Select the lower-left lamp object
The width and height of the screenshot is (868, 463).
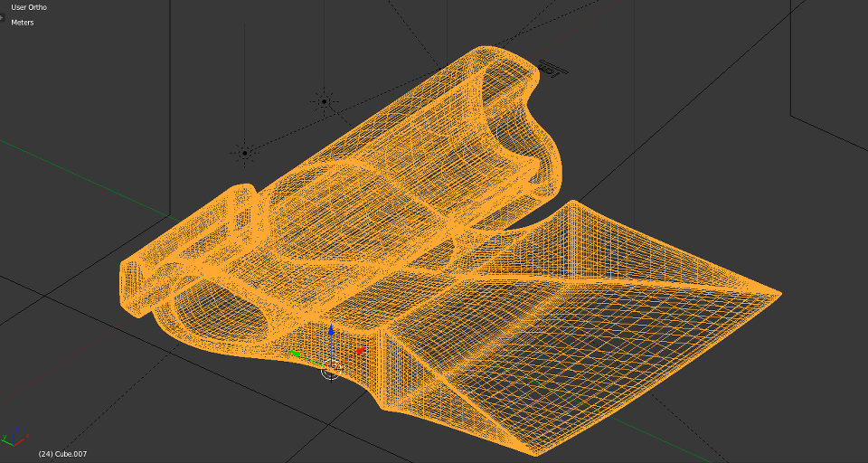[244, 153]
